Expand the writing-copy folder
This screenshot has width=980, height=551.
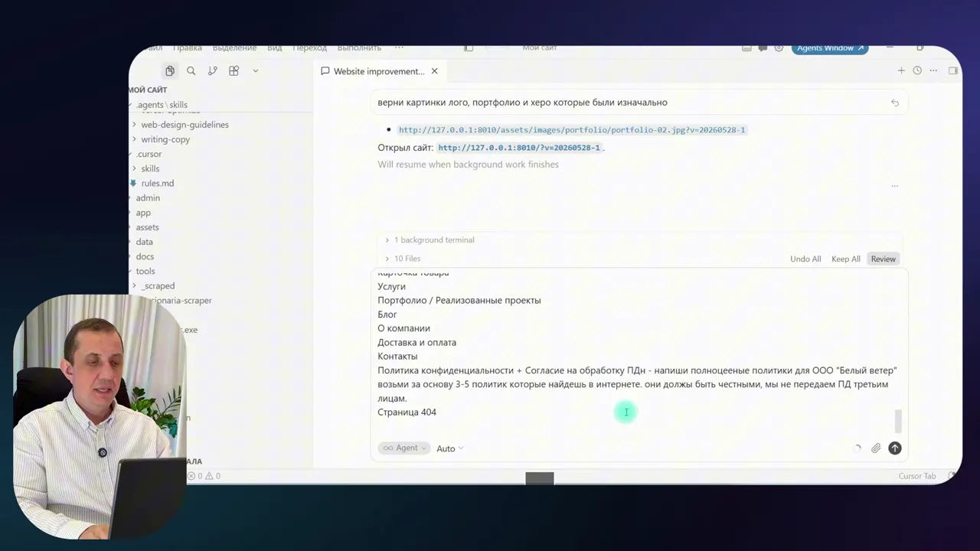[165, 139]
